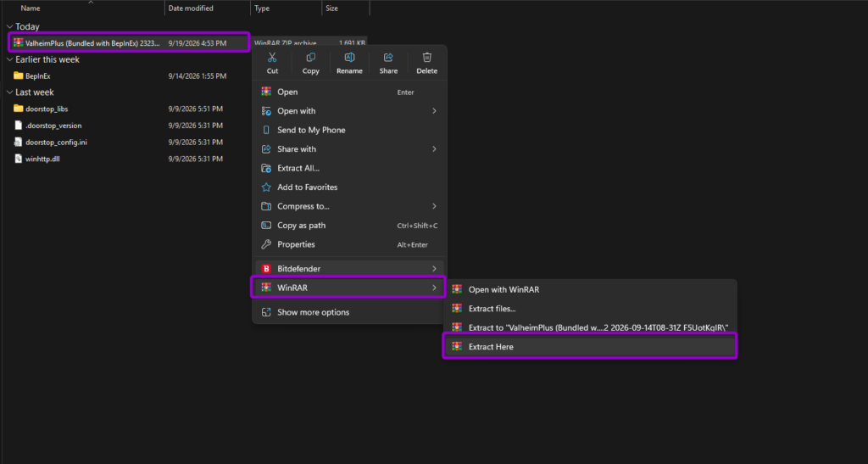Screen dimensions: 868x464
Task: Click the star icon for Add to Favorites
Action: click(x=266, y=187)
